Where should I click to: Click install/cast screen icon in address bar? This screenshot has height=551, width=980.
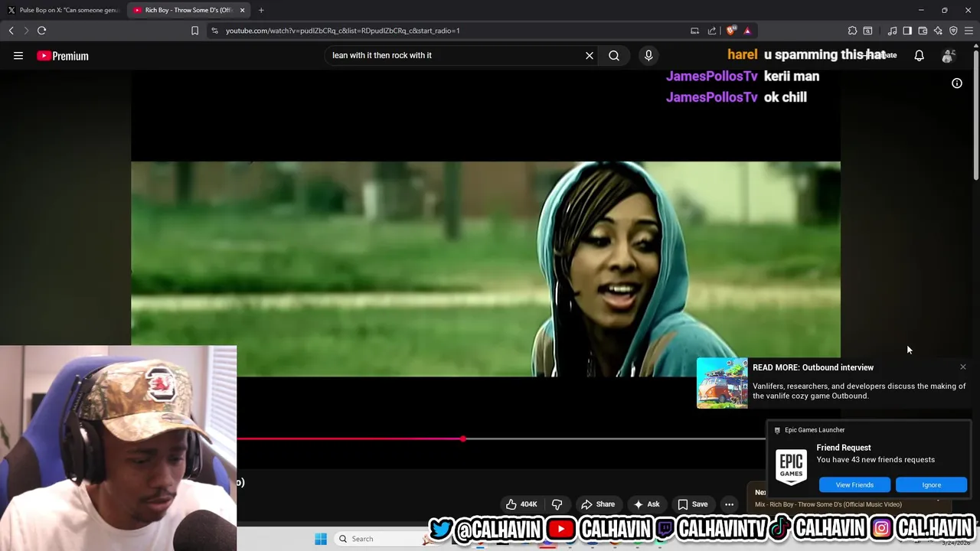click(x=694, y=31)
